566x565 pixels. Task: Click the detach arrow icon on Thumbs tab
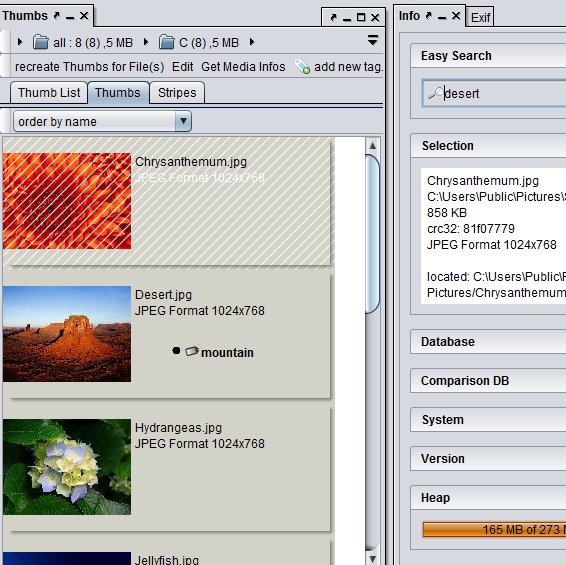pos(57,16)
